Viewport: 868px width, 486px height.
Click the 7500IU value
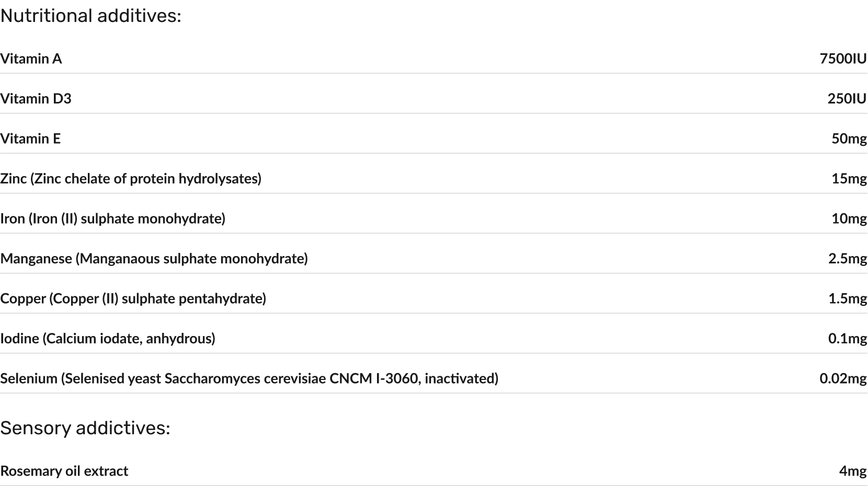point(843,59)
